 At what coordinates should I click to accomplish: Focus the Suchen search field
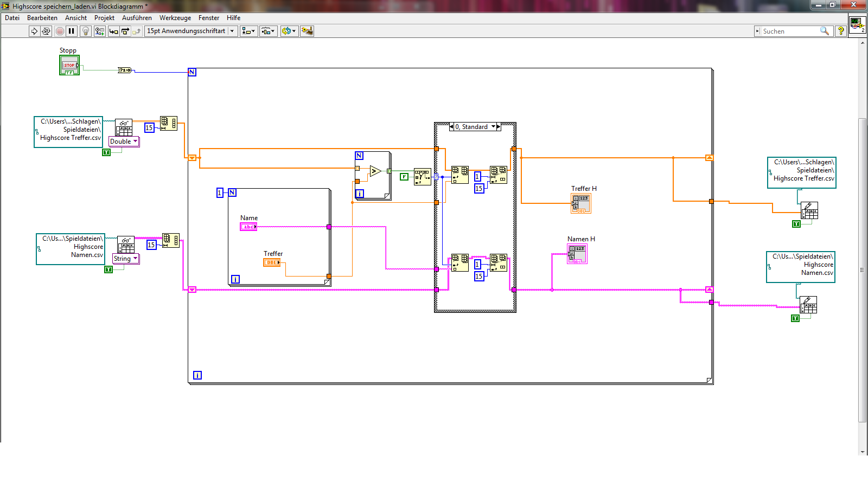793,31
